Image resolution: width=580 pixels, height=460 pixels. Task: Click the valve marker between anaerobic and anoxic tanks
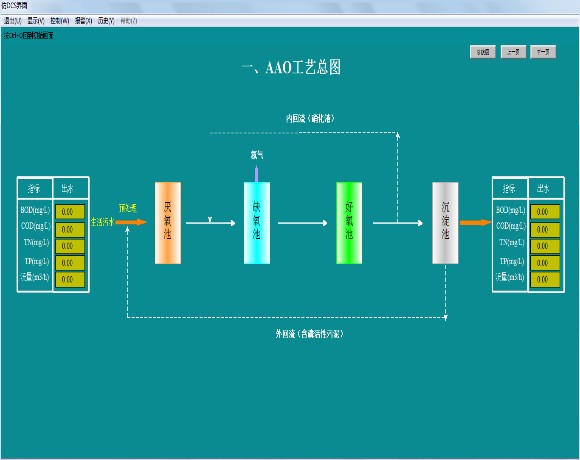pos(210,220)
